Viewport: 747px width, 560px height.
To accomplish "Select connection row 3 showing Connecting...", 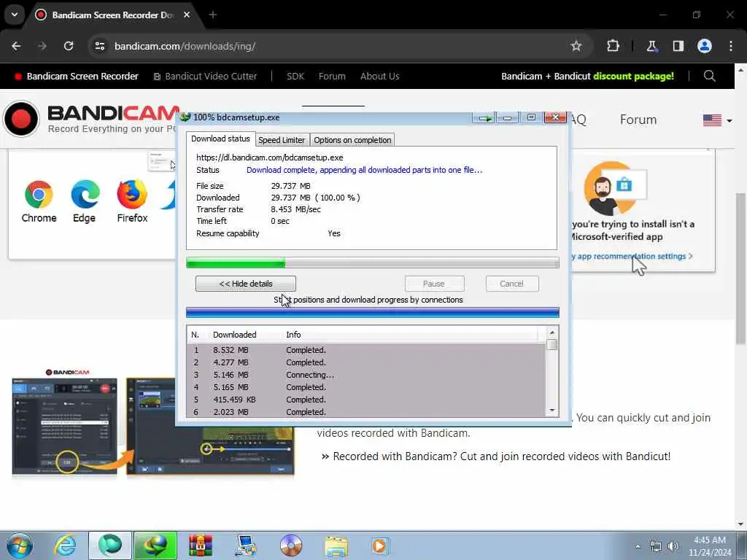I will [x=366, y=375].
